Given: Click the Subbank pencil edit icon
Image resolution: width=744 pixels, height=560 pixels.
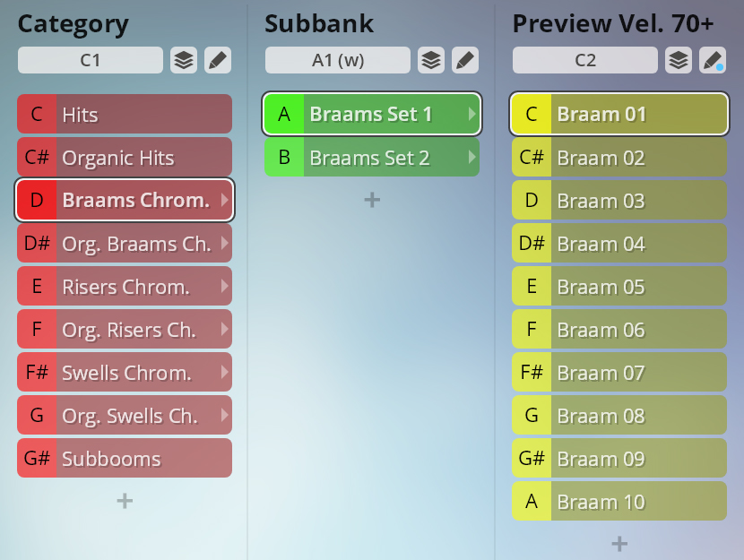Looking at the screenshot, I should click(464, 60).
